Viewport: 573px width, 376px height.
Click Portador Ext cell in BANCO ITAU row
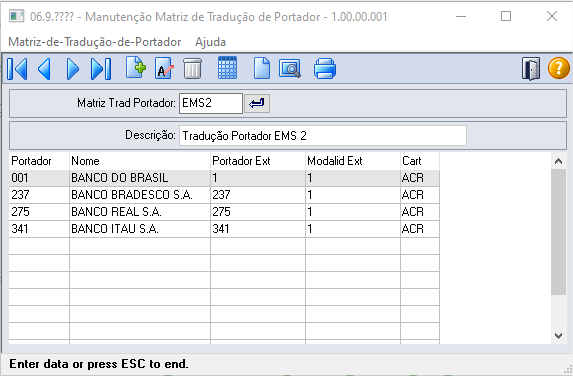point(258,229)
